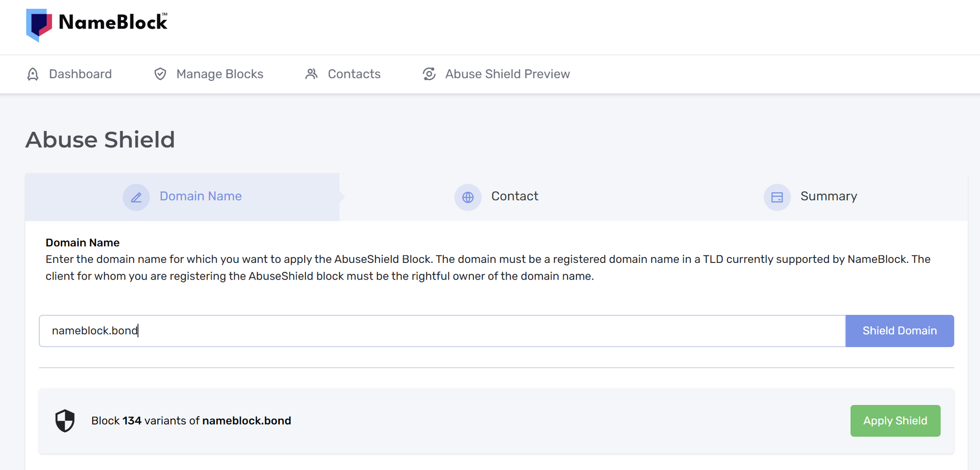The width and height of the screenshot is (980, 470).
Task: Switch to the Summary step tab
Action: 810,197
